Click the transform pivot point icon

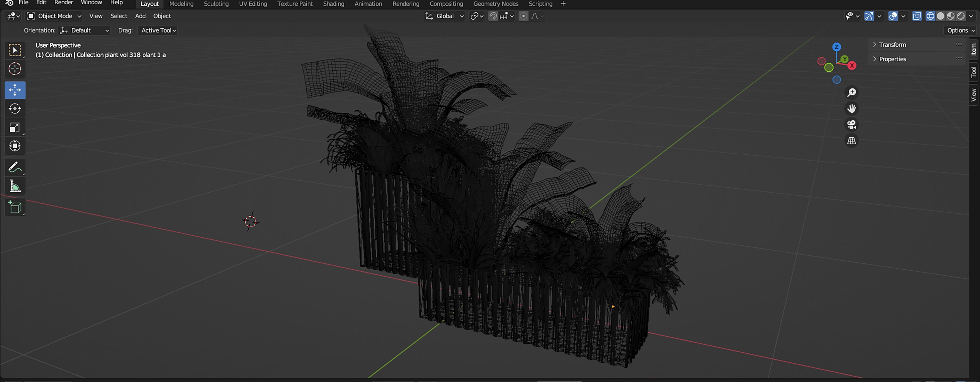[477, 16]
